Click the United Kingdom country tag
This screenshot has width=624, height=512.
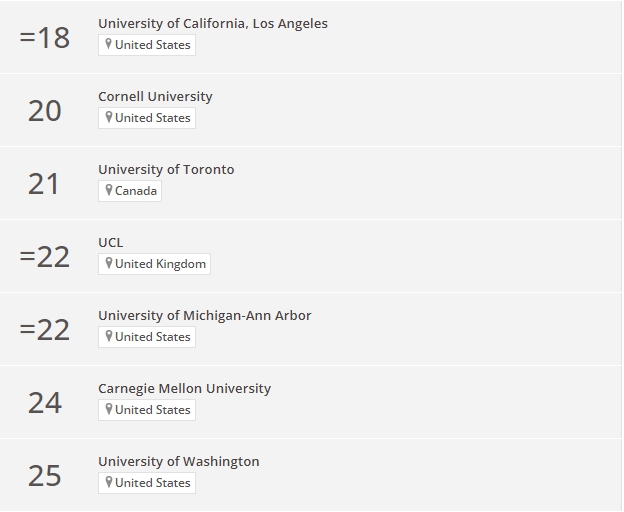pyautogui.click(x=154, y=264)
